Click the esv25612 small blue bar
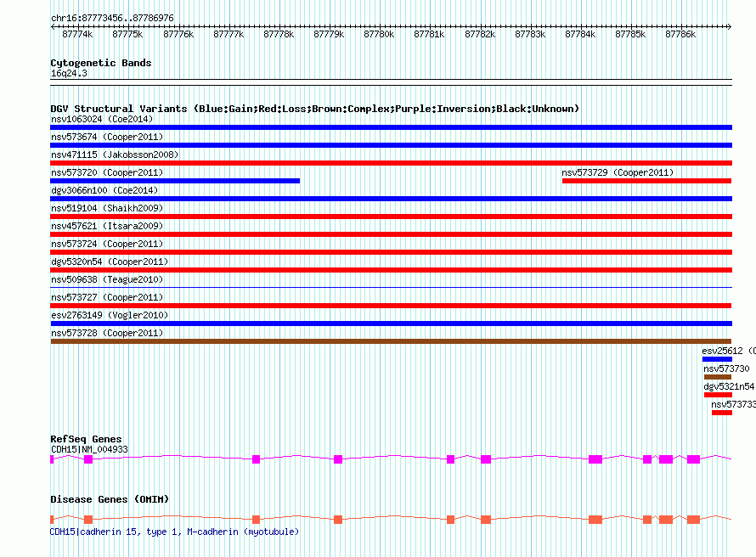This screenshot has width=756, height=557. [x=717, y=359]
